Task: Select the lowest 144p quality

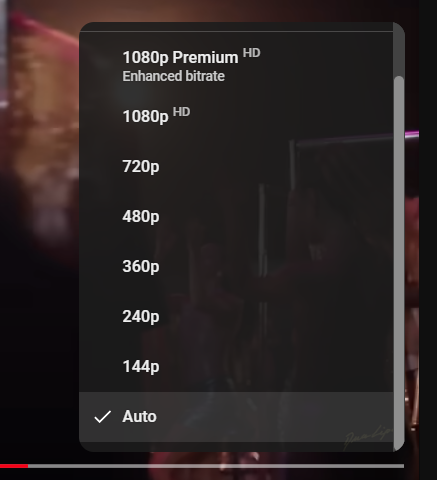Action: point(236,366)
